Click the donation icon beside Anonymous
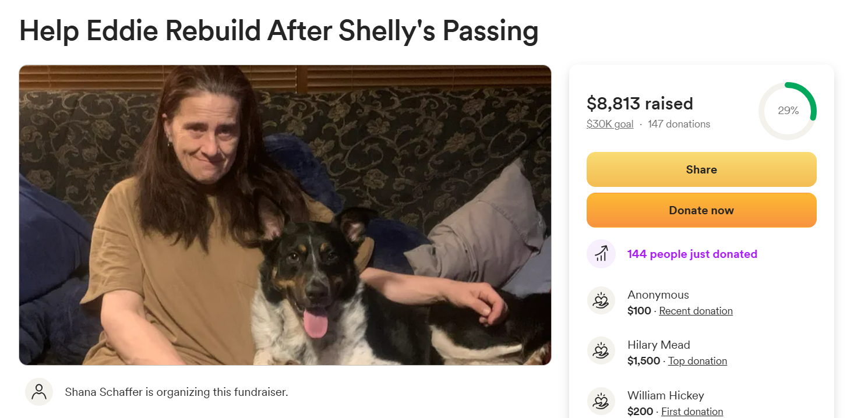This screenshot has height=418, width=868. [601, 300]
